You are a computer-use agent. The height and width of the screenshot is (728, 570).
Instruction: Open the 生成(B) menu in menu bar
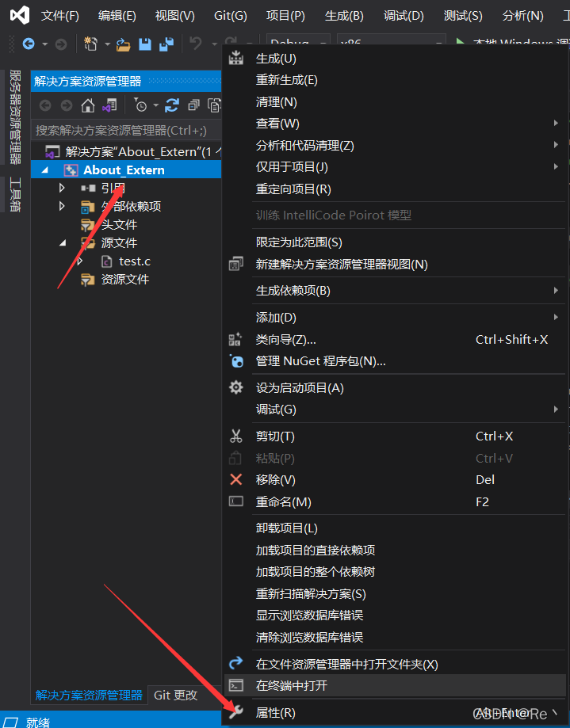(344, 16)
